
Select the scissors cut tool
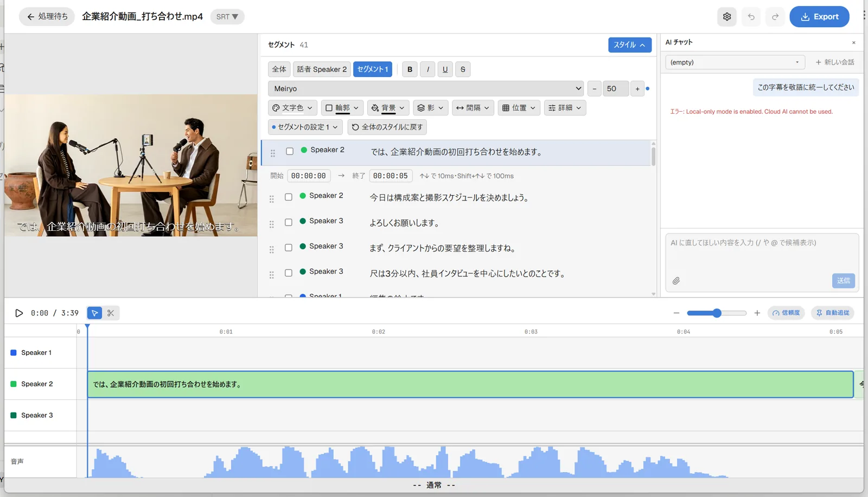(111, 313)
